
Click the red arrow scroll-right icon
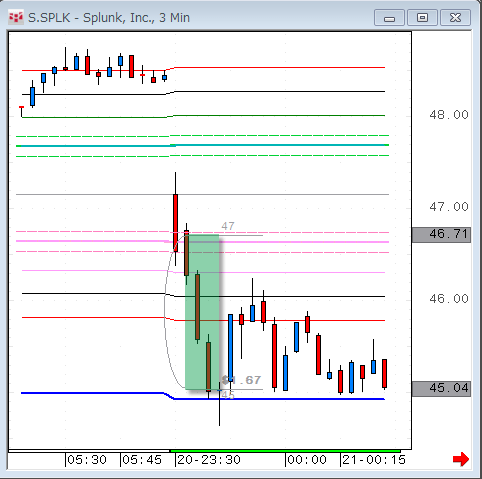point(461,460)
